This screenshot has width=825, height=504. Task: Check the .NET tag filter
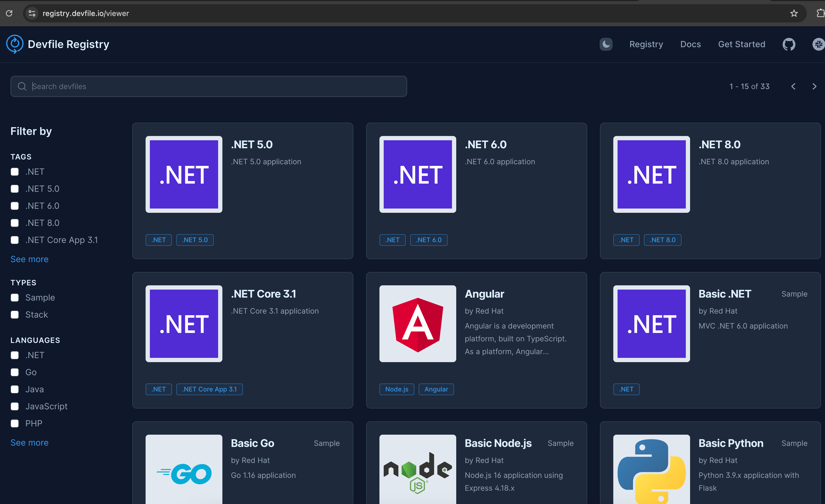click(x=15, y=172)
